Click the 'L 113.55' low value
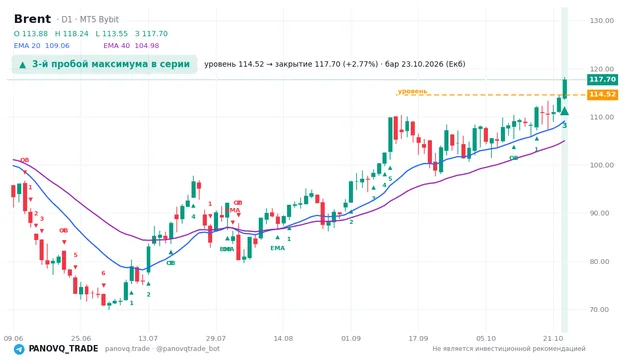640x360 pixels. [111, 33]
